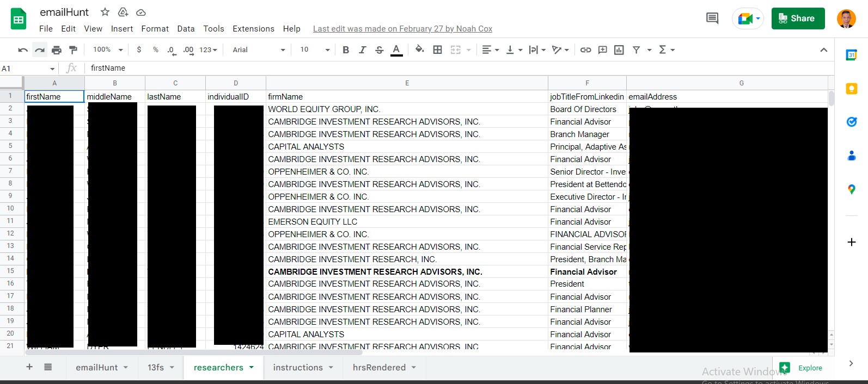
Task: Select the Paint format tool
Action: click(73, 50)
